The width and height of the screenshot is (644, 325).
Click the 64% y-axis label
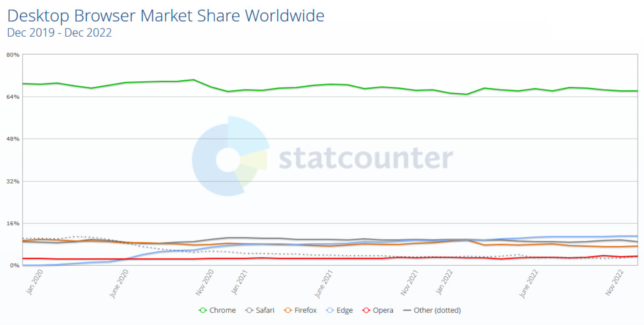(13, 97)
